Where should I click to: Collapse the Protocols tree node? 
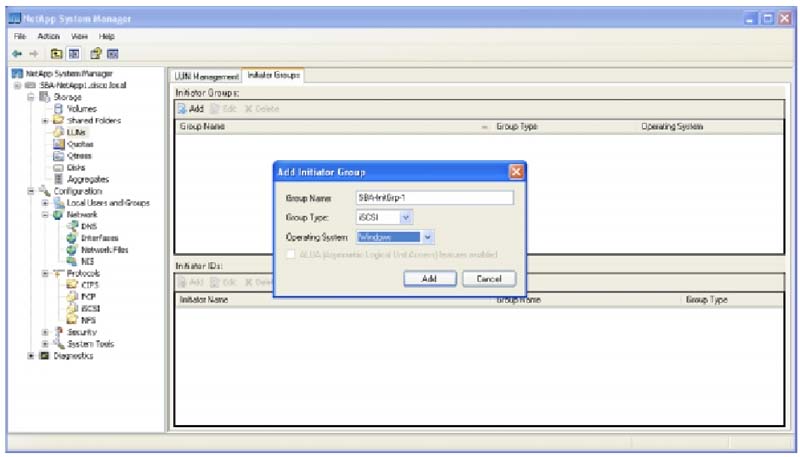point(46,273)
